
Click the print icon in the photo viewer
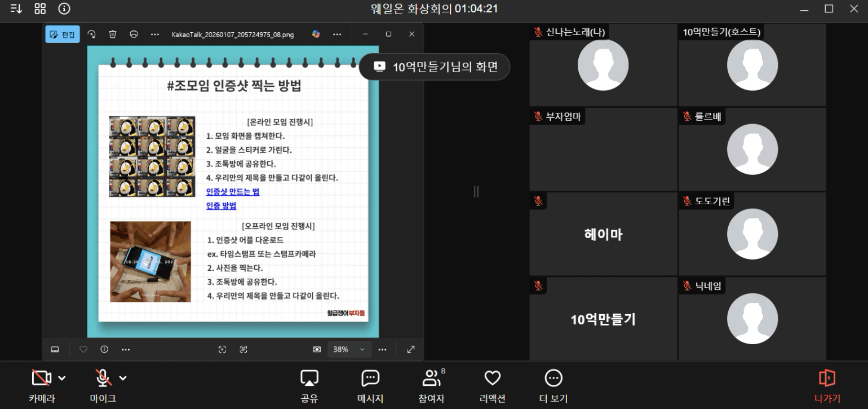tap(134, 34)
